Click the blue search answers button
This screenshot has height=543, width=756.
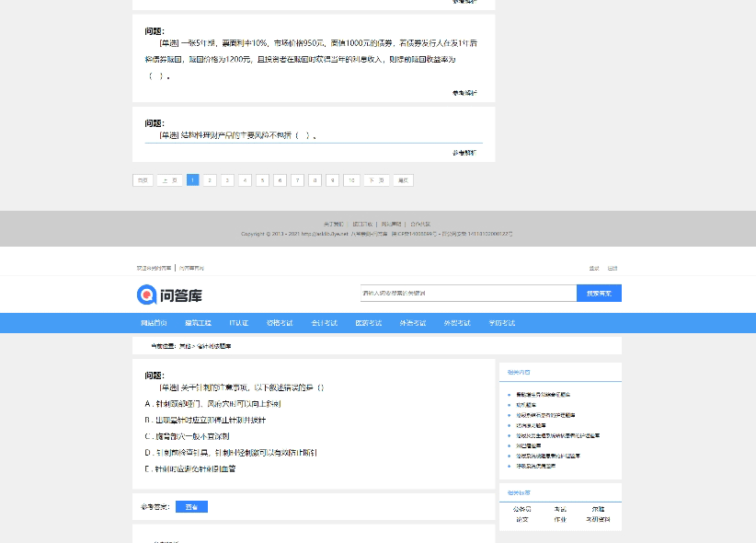pos(599,293)
